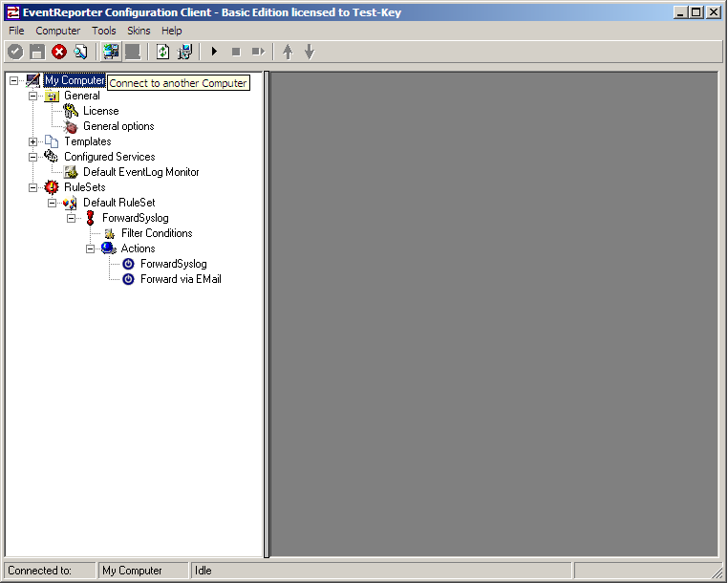728x583 pixels.
Task: Click the globe icon beside Actions
Action: (x=109, y=248)
